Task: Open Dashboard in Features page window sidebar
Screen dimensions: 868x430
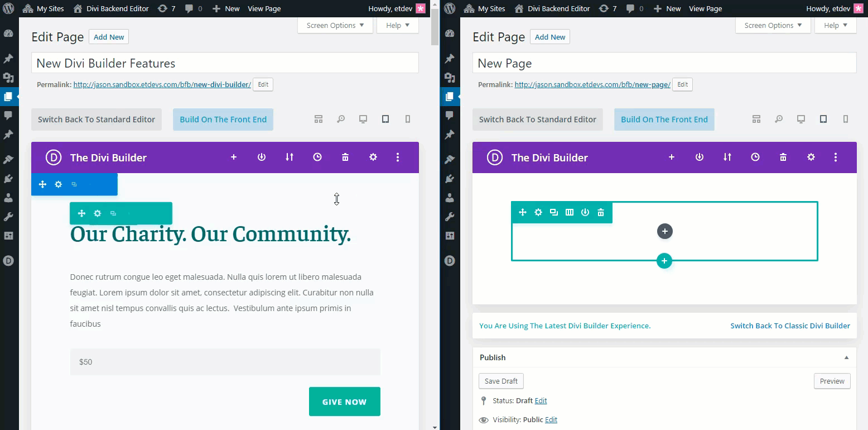Action: tap(8, 34)
